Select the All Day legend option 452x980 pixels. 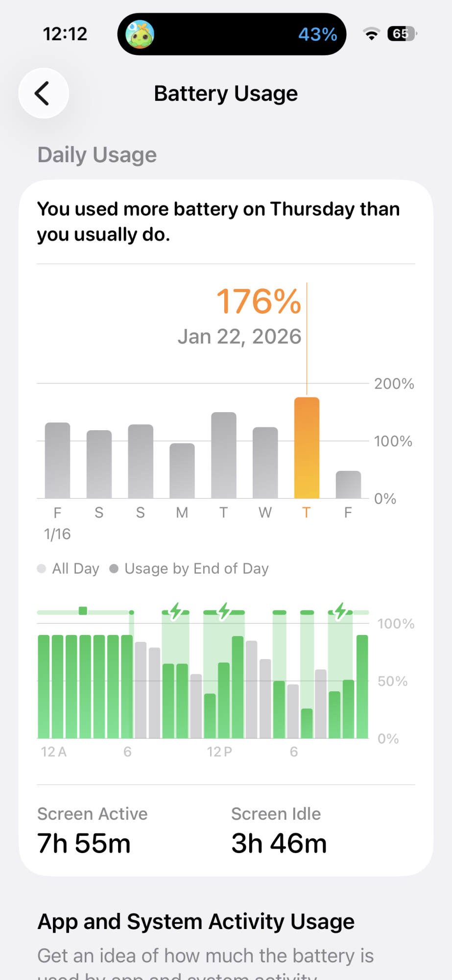click(69, 568)
